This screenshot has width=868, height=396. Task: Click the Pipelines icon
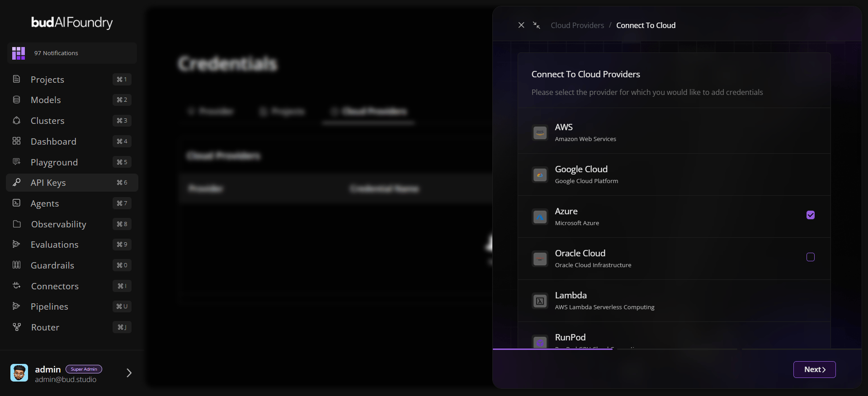pyautogui.click(x=16, y=306)
